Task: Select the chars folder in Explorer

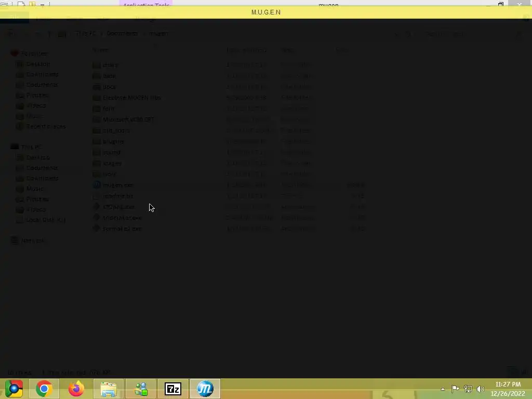Action: point(110,65)
